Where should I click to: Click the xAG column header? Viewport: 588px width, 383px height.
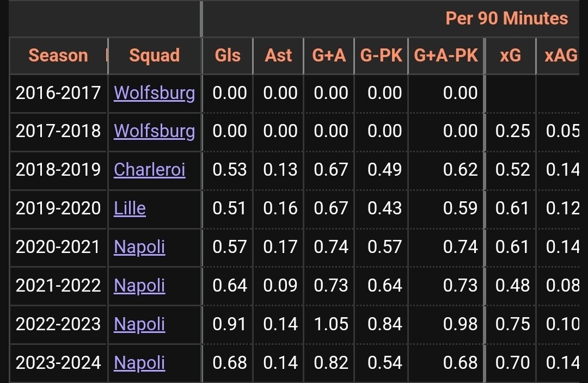(x=561, y=55)
